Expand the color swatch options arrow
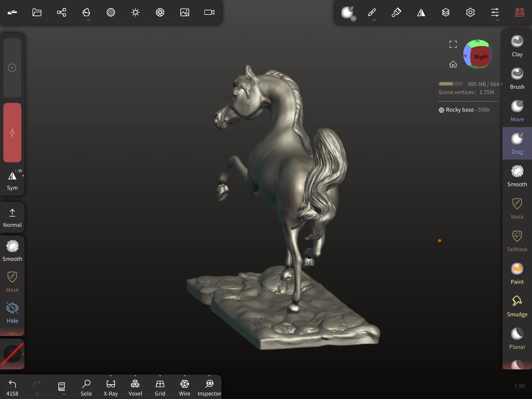 point(23,354)
